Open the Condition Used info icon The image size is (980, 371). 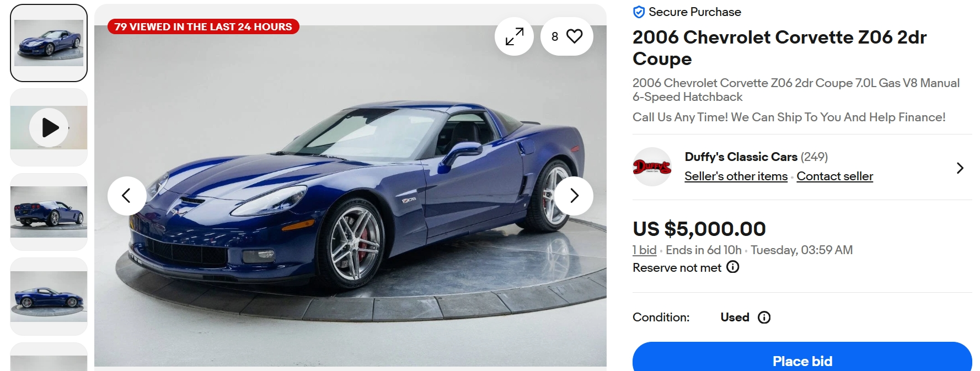click(x=764, y=318)
